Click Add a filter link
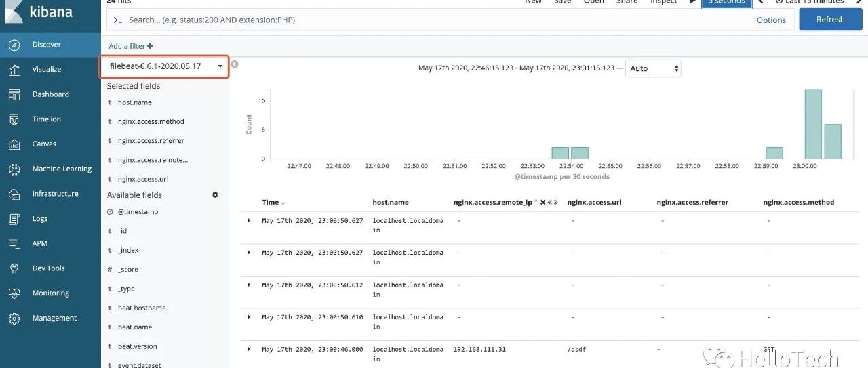This screenshot has width=868, height=368. [x=130, y=46]
